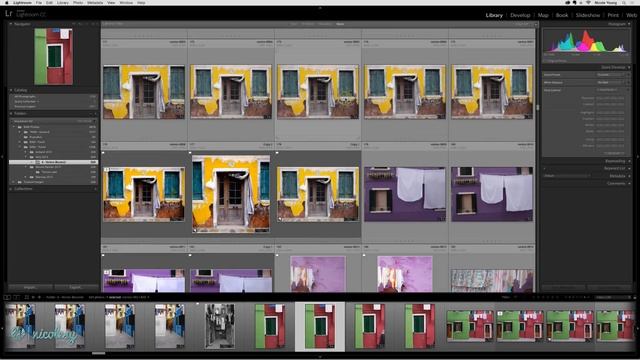Click the grid view vertical scrollbar handle

click(x=537, y=107)
